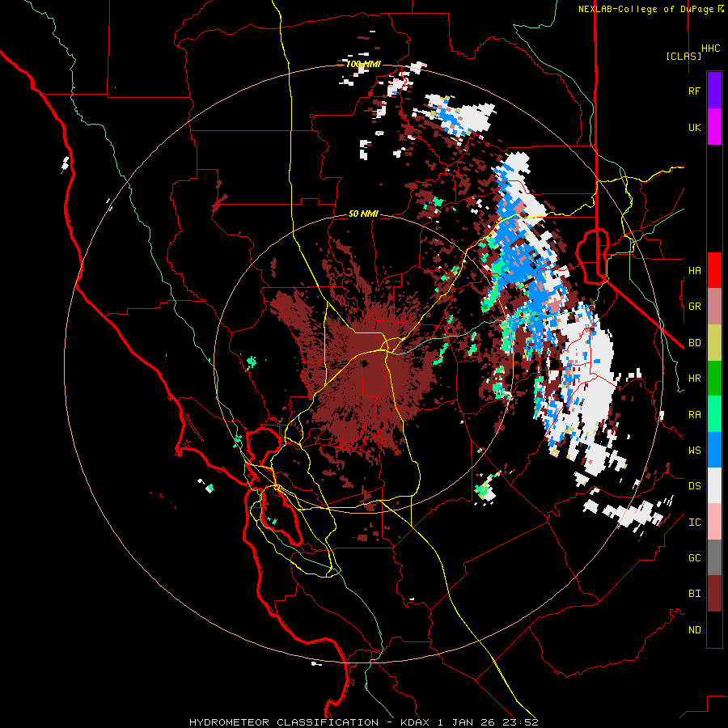Click the IC light pink legend swatch

(x=714, y=522)
